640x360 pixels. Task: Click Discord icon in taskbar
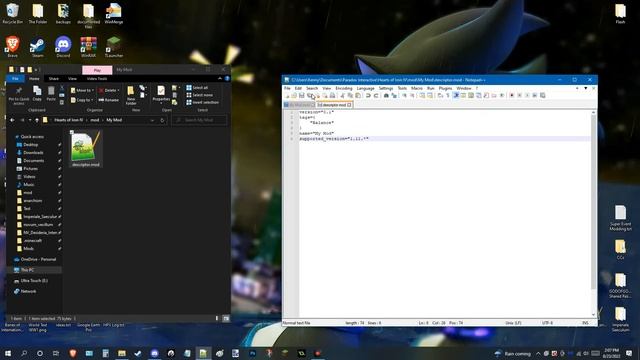click(x=154, y=353)
